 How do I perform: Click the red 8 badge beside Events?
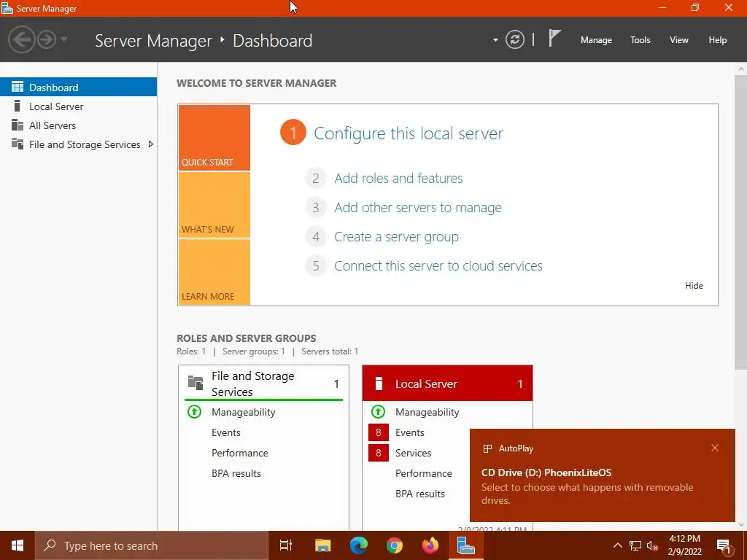(379, 432)
